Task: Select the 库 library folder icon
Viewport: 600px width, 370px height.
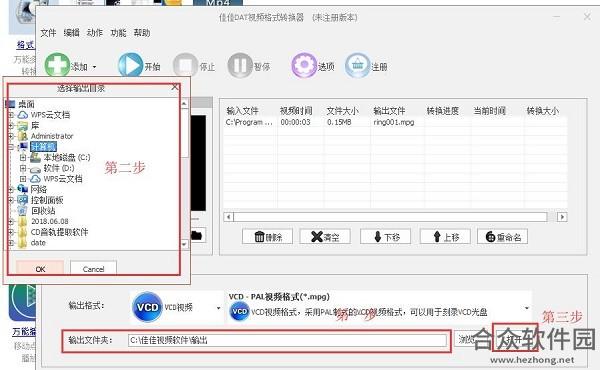Action: click(x=23, y=126)
